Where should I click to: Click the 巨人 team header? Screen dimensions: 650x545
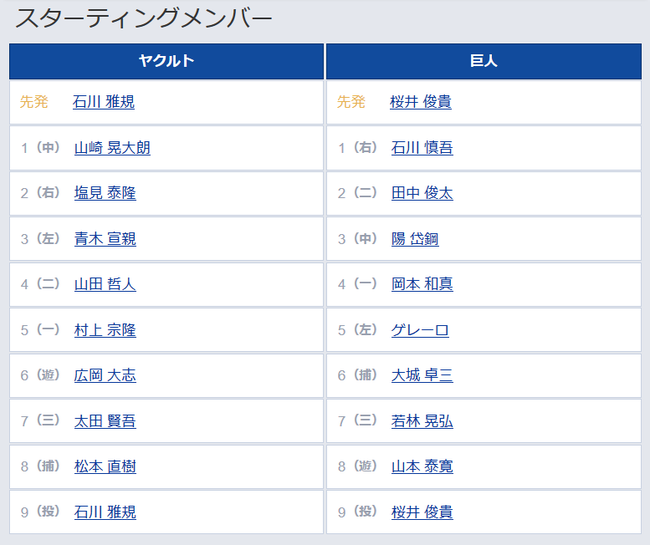pos(484,61)
